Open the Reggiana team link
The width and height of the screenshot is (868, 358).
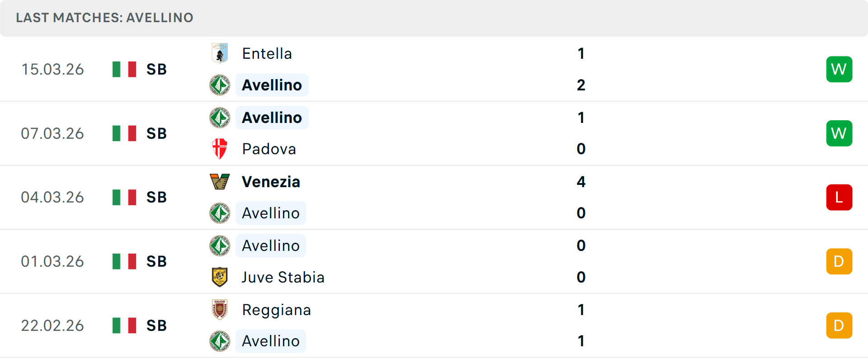coord(276,310)
